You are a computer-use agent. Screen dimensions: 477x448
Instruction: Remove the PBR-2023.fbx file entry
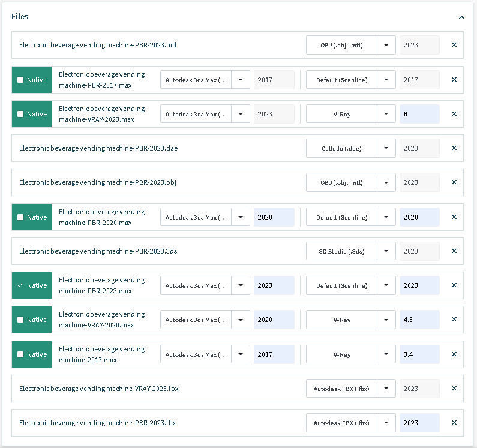coord(454,423)
